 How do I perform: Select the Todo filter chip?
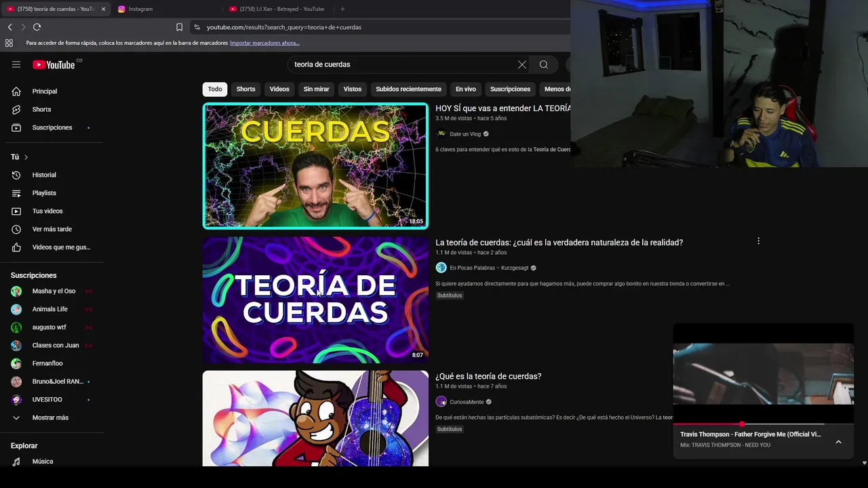(215, 89)
